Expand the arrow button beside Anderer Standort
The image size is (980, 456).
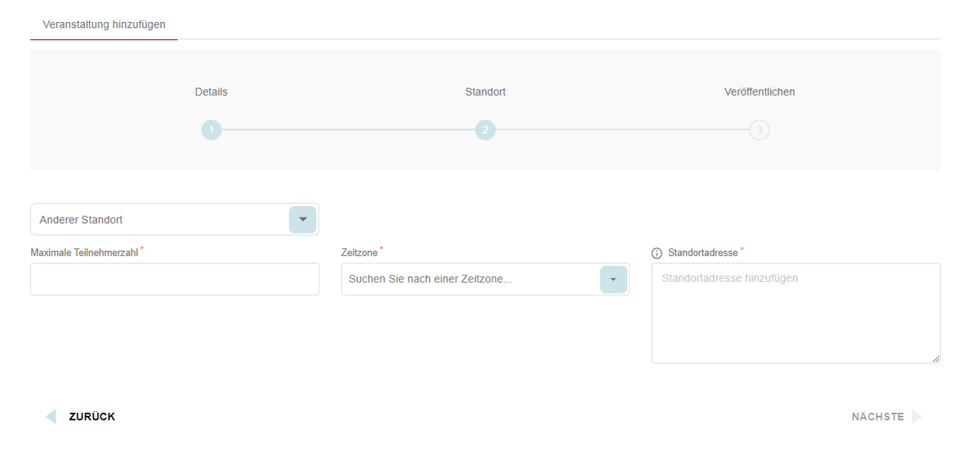pos(302,220)
